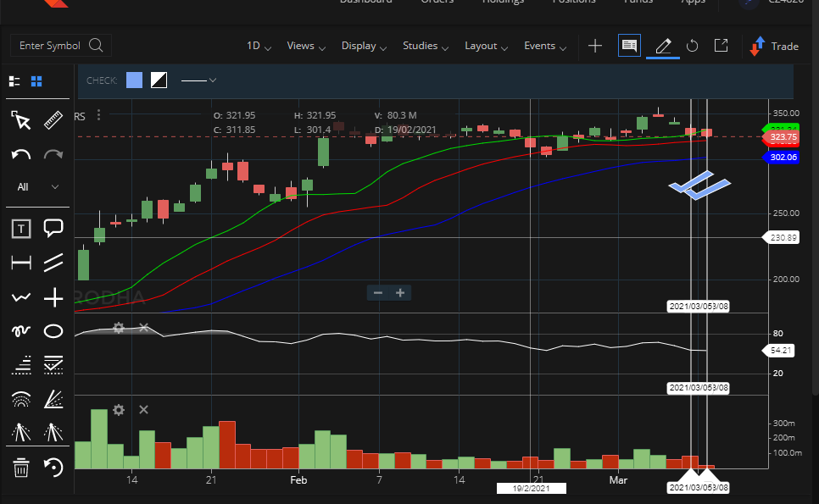The height and width of the screenshot is (504, 819).
Task: Pop out chart to new window
Action: pyautogui.click(x=721, y=46)
